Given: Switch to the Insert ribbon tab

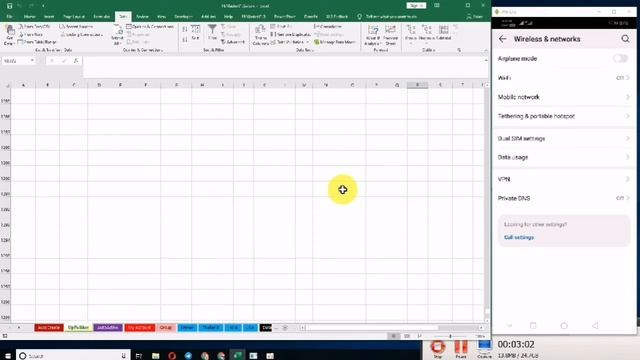Looking at the screenshot, I should (49, 17).
